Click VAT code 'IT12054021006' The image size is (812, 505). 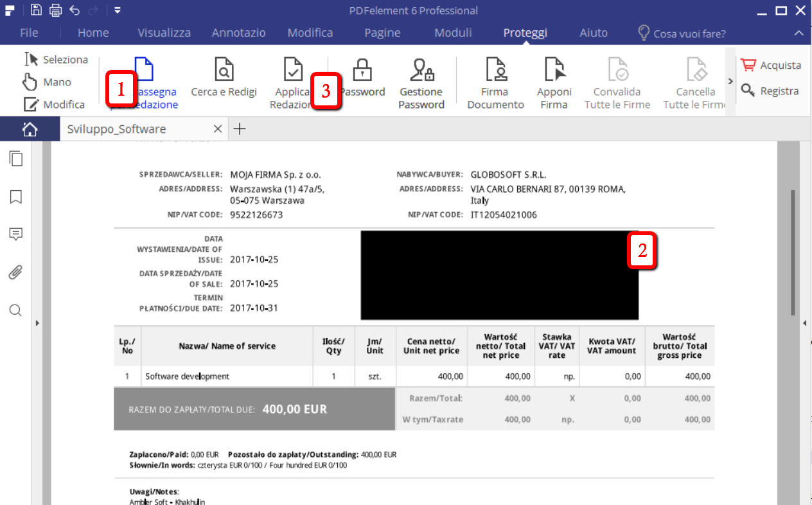[x=504, y=215]
